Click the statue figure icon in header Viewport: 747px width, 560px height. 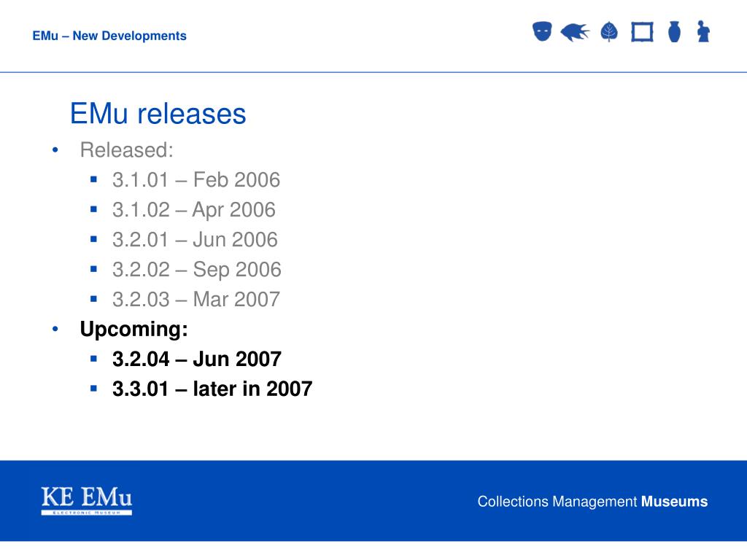tap(703, 31)
